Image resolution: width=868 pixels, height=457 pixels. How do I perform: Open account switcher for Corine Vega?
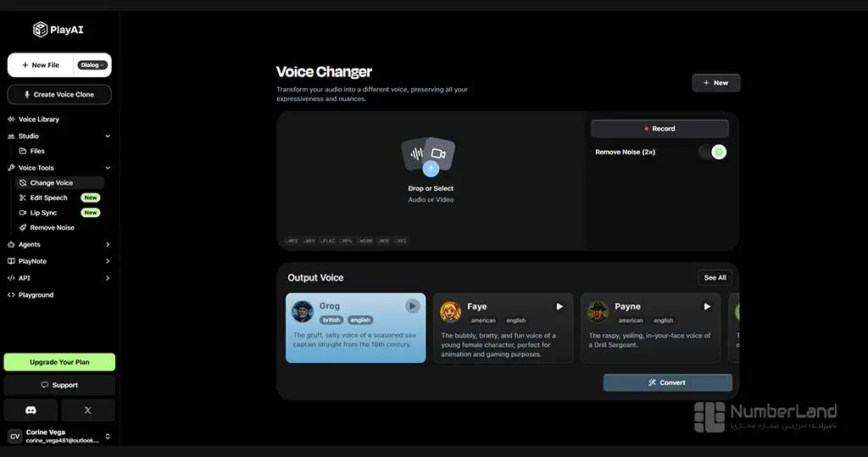click(108, 437)
